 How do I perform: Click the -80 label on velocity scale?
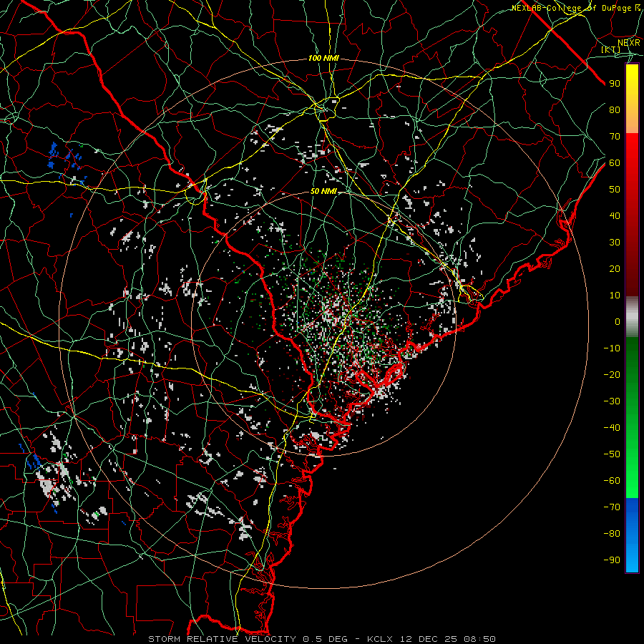[612, 534]
